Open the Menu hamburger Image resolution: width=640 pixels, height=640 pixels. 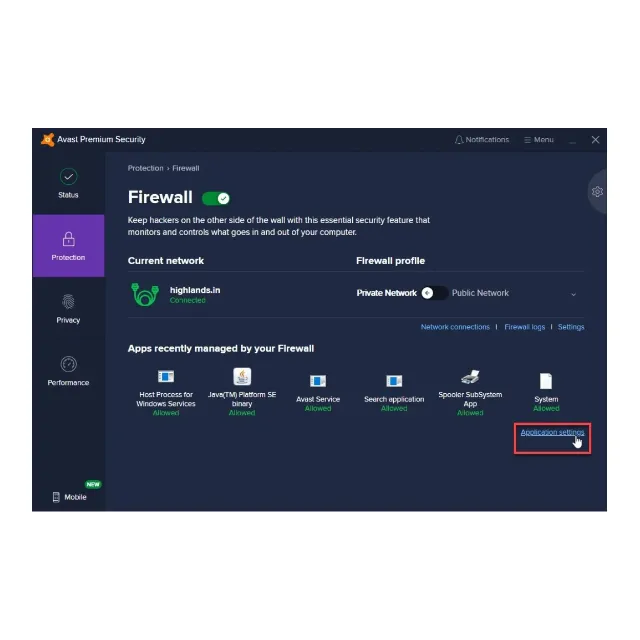539,140
